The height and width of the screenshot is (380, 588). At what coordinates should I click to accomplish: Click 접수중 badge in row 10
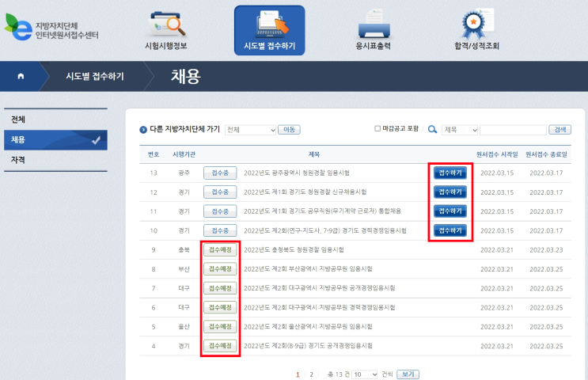click(x=220, y=230)
